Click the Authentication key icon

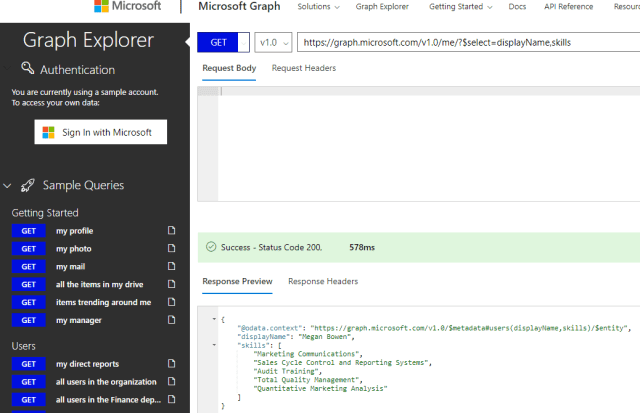coord(28,68)
